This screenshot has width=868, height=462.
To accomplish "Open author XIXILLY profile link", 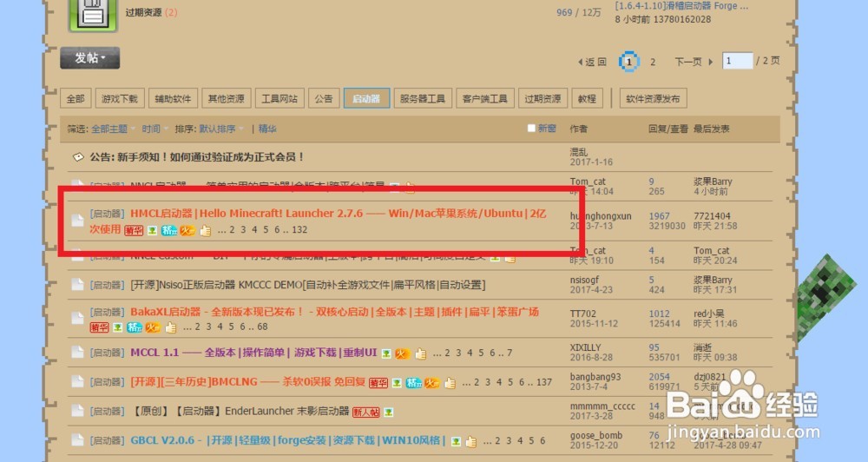I will point(585,347).
